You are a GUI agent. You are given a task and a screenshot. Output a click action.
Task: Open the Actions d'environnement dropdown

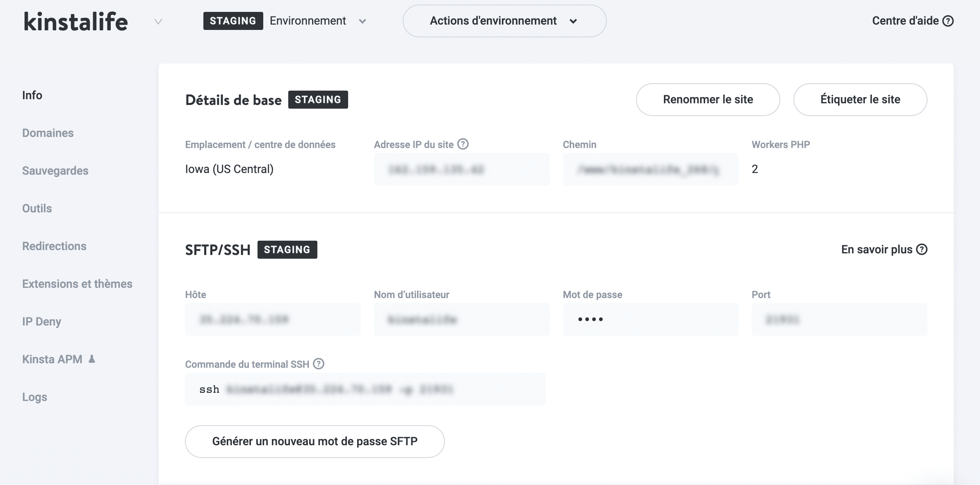(x=504, y=21)
